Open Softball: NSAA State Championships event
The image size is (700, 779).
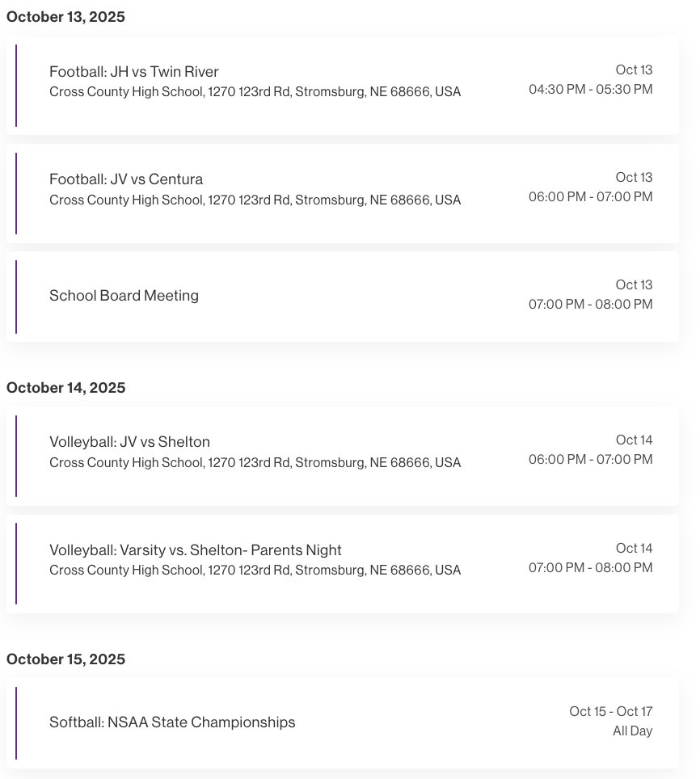(x=172, y=722)
